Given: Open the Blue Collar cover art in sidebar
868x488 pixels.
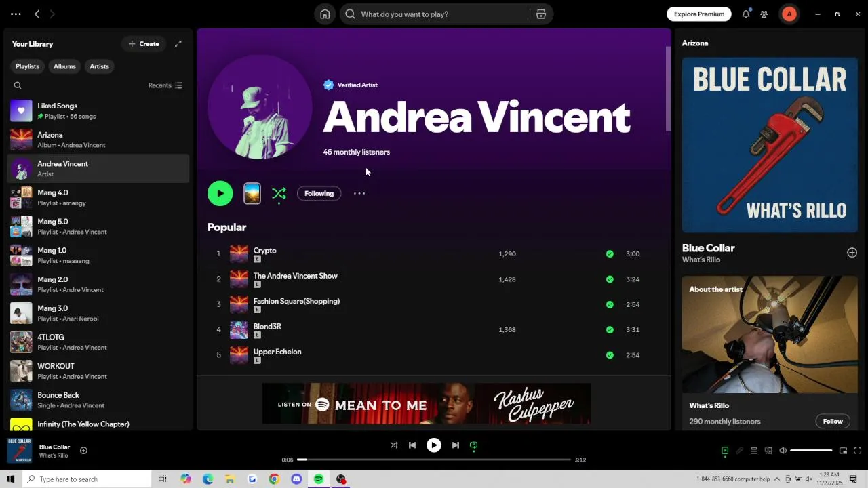Looking at the screenshot, I should click(x=770, y=145).
